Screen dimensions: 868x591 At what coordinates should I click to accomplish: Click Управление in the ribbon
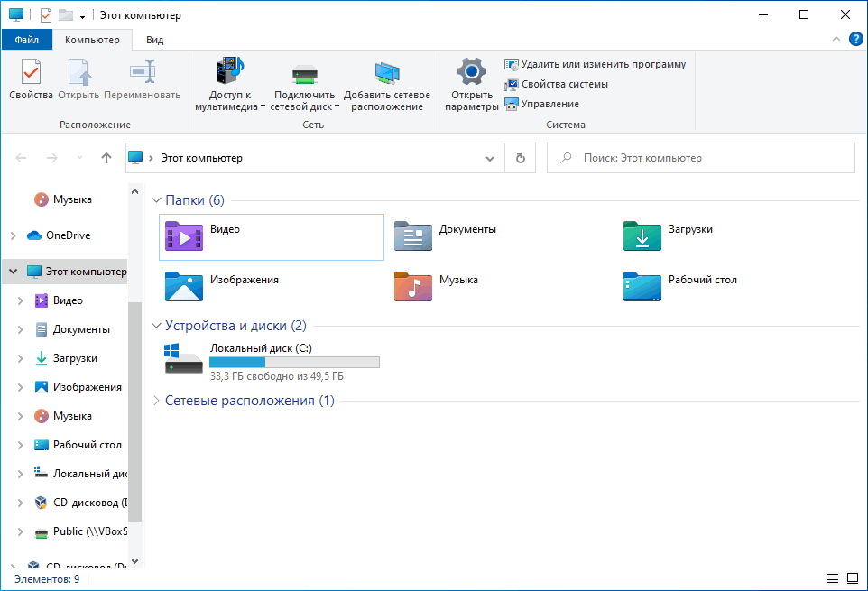(x=542, y=104)
